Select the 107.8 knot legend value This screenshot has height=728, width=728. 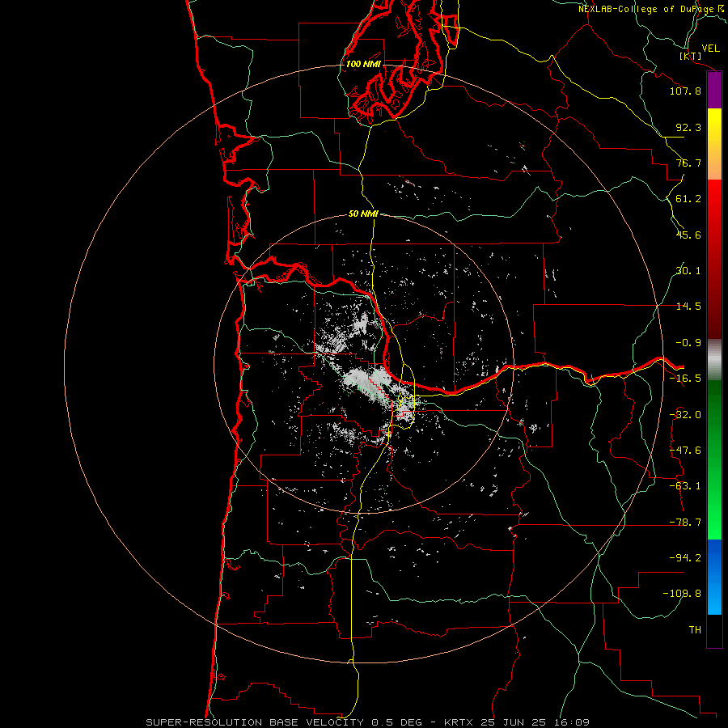[x=685, y=91]
